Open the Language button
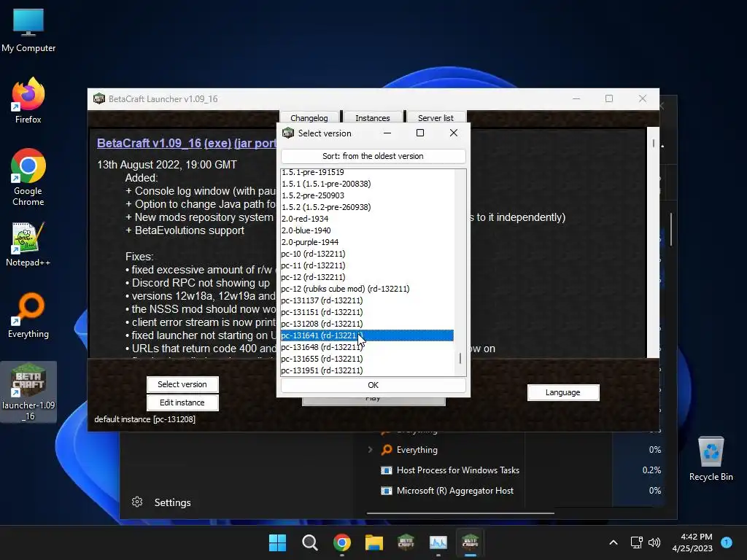The width and height of the screenshot is (747, 560). 562,392
